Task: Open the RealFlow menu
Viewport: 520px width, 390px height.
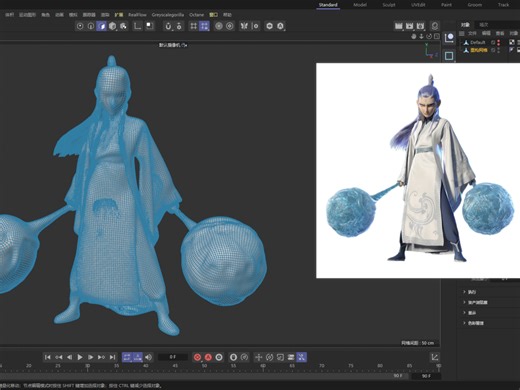Action: [137, 15]
